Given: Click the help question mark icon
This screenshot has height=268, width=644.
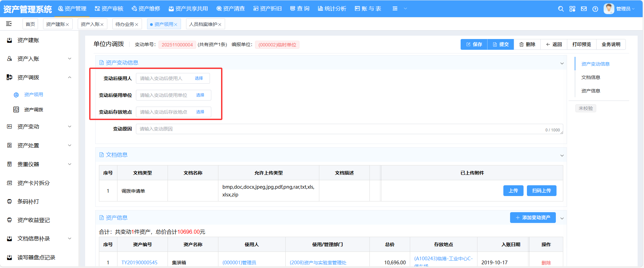Looking at the screenshot, I should pyautogui.click(x=595, y=9).
